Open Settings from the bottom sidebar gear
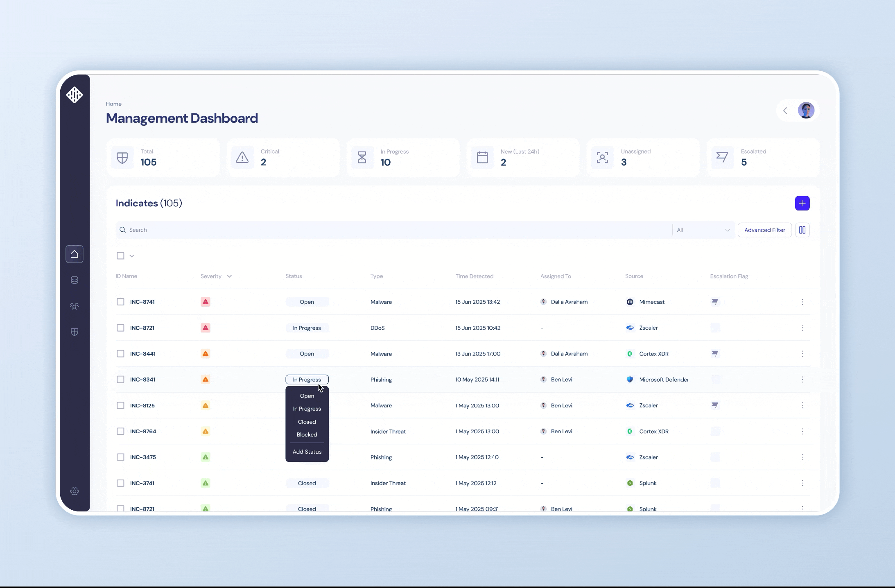The height and width of the screenshot is (588, 895). (x=75, y=491)
